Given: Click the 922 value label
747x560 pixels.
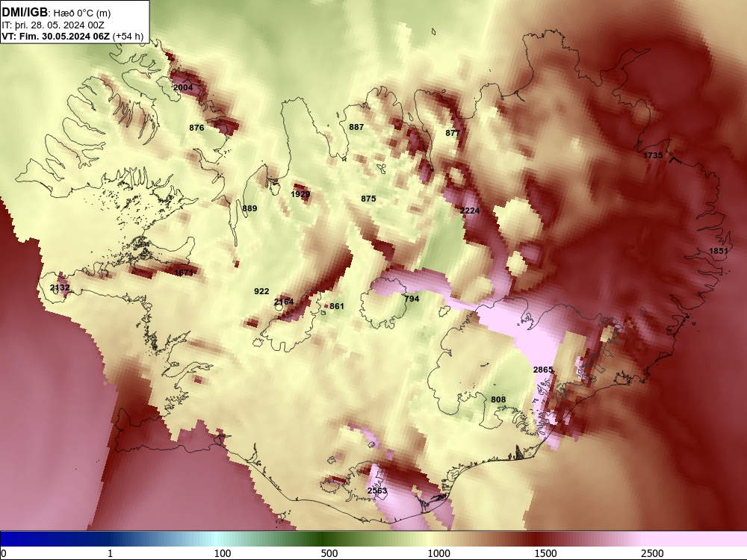Looking at the screenshot, I should pos(261,291).
